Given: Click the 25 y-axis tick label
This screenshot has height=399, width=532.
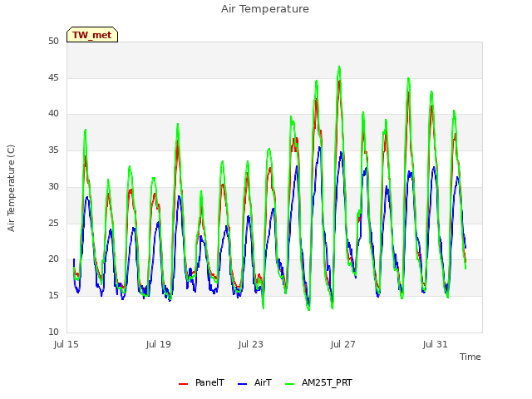Looking at the screenshot, I should tap(53, 223).
